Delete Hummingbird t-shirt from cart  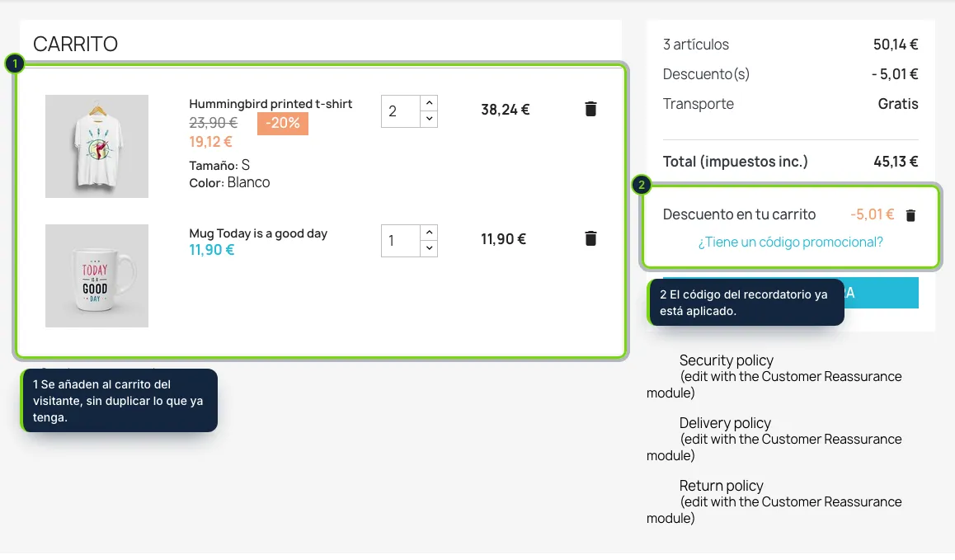click(590, 109)
